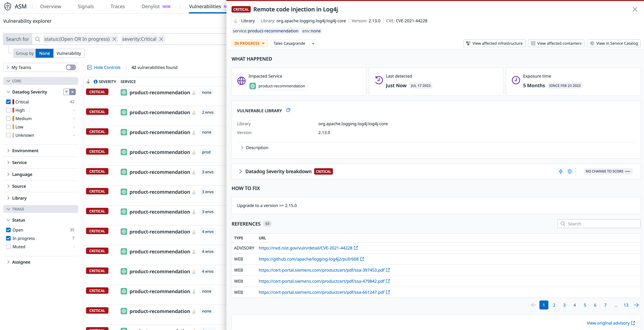Screen dimensions: 644x330
Task: Switch to the Traces tab
Action: tap(117, 7)
